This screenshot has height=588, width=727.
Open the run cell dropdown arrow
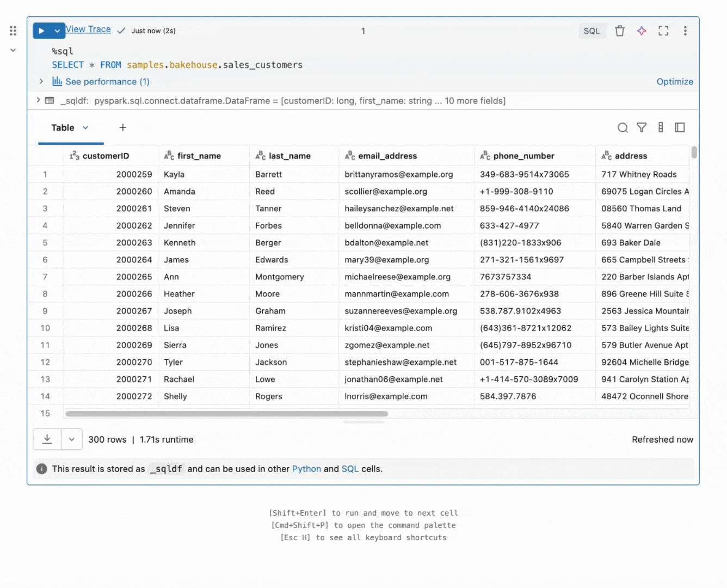[x=57, y=31]
